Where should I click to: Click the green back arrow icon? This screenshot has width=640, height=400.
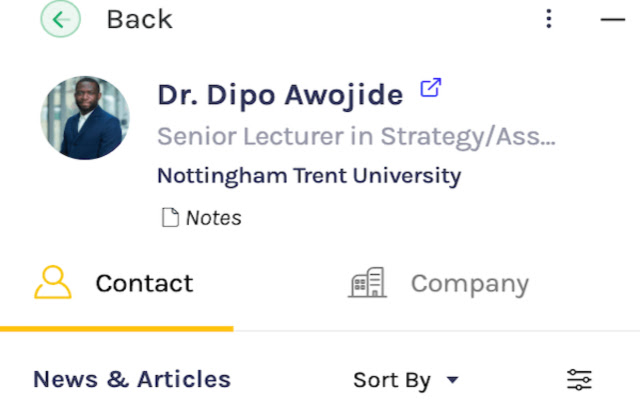coord(60,18)
